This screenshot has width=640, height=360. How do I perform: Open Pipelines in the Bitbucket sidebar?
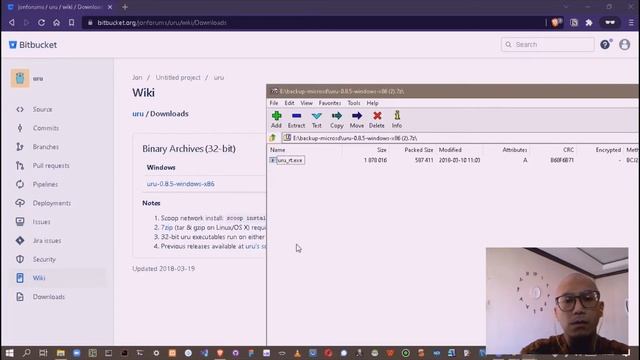click(45, 184)
